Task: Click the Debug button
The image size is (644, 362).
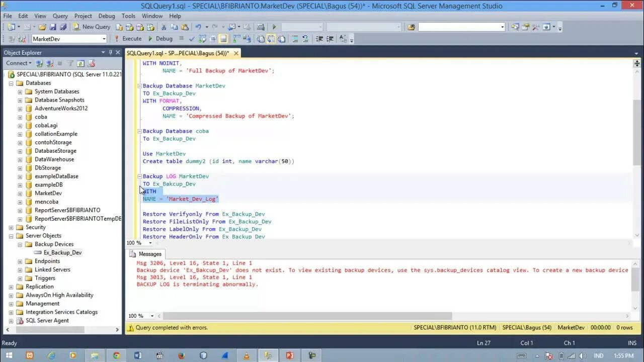Action: (160, 39)
